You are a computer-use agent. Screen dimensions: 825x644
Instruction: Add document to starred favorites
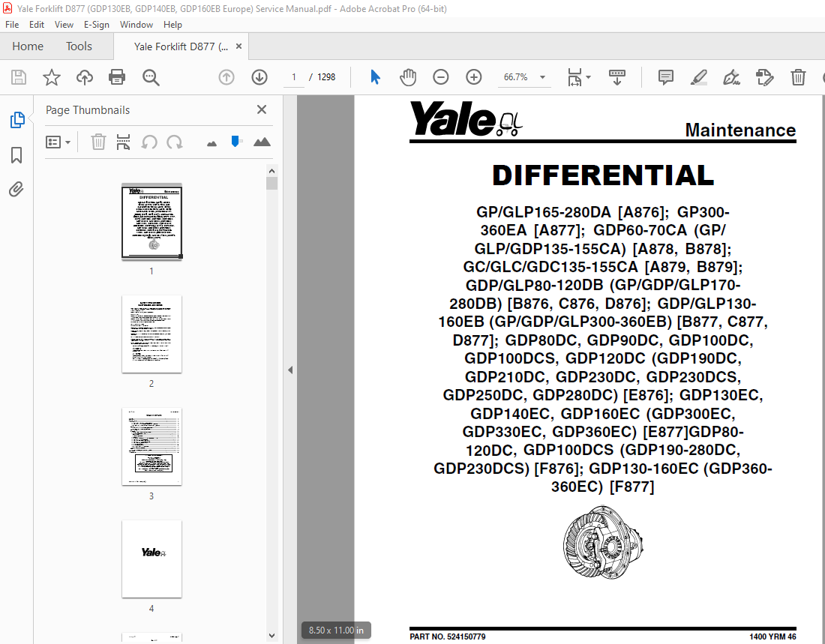click(52, 77)
